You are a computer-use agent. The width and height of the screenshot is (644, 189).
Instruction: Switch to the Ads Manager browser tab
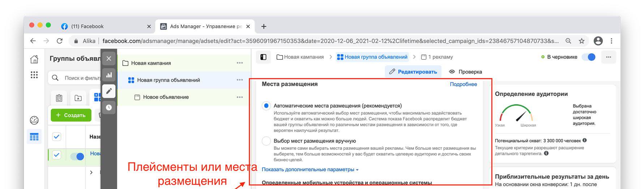tap(205, 26)
